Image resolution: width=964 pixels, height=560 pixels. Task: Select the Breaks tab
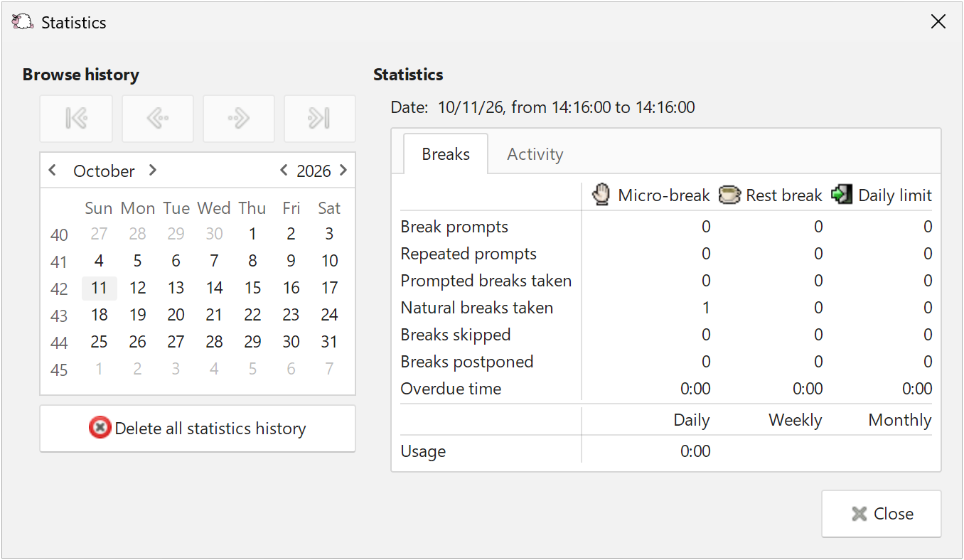point(446,154)
